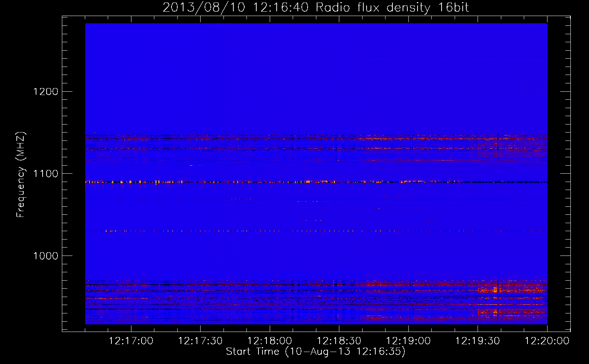Select the "12:19:30" time tick label

point(478,341)
